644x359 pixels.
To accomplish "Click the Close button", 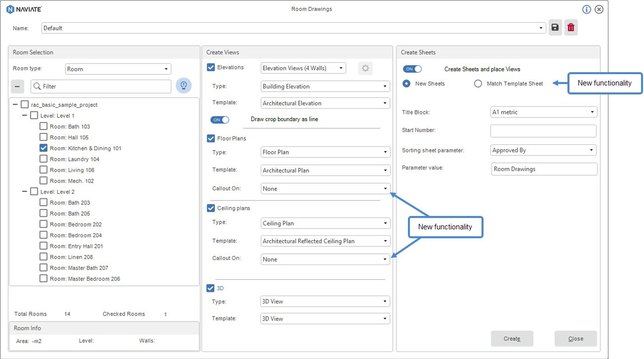I will tap(576, 339).
